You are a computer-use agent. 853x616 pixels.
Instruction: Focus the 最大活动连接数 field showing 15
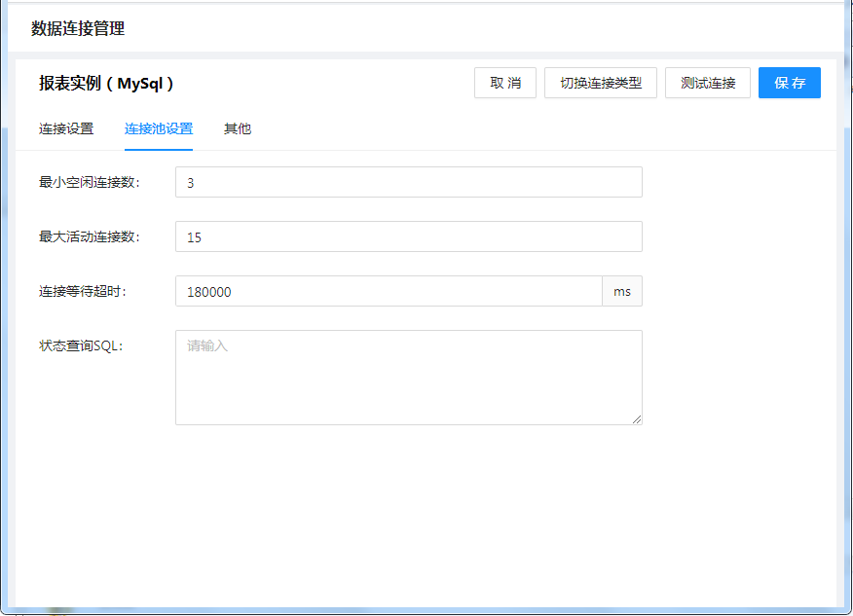[x=408, y=236]
